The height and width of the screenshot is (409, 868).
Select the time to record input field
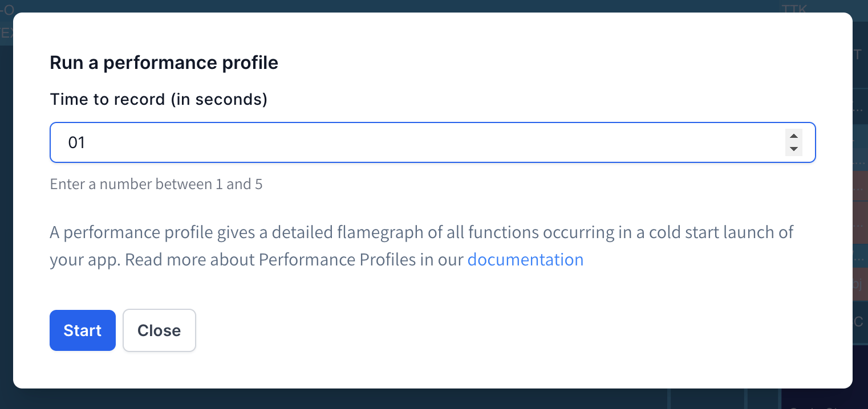pyautogui.click(x=399, y=142)
